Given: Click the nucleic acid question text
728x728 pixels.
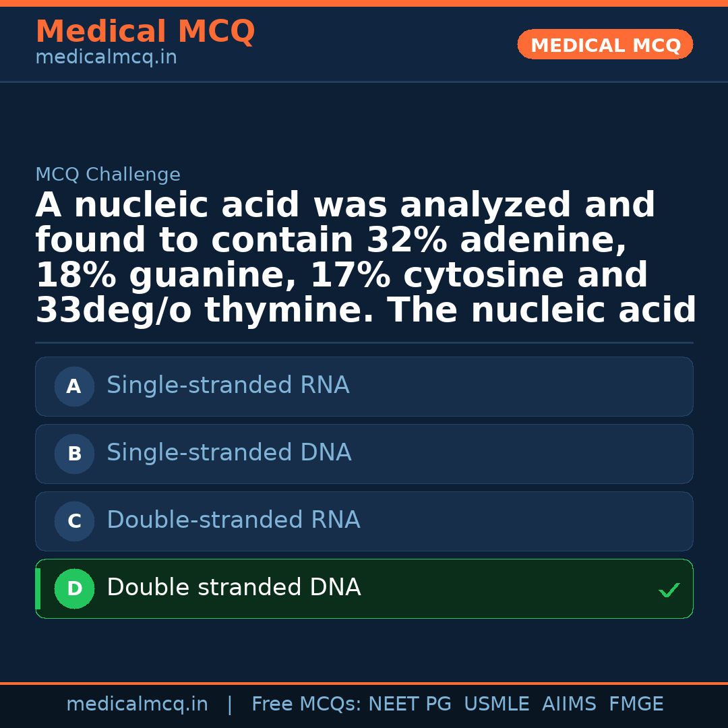Looking at the screenshot, I should click(x=364, y=258).
